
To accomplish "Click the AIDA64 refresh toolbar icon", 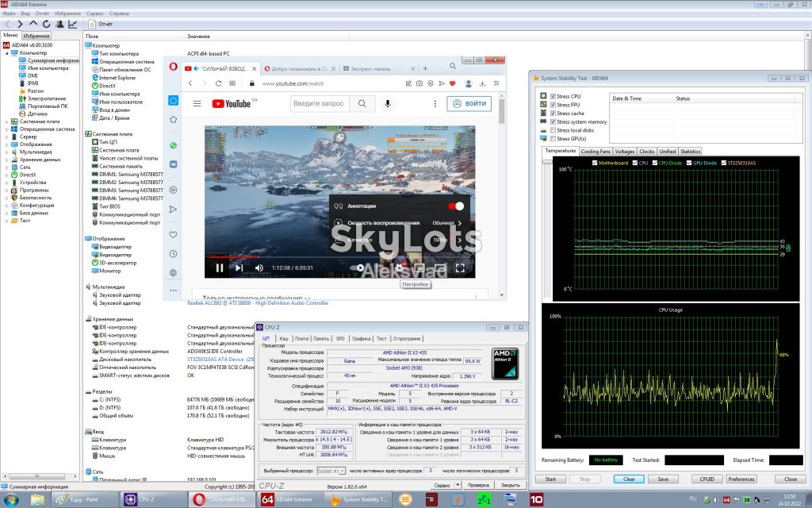I will (46, 24).
